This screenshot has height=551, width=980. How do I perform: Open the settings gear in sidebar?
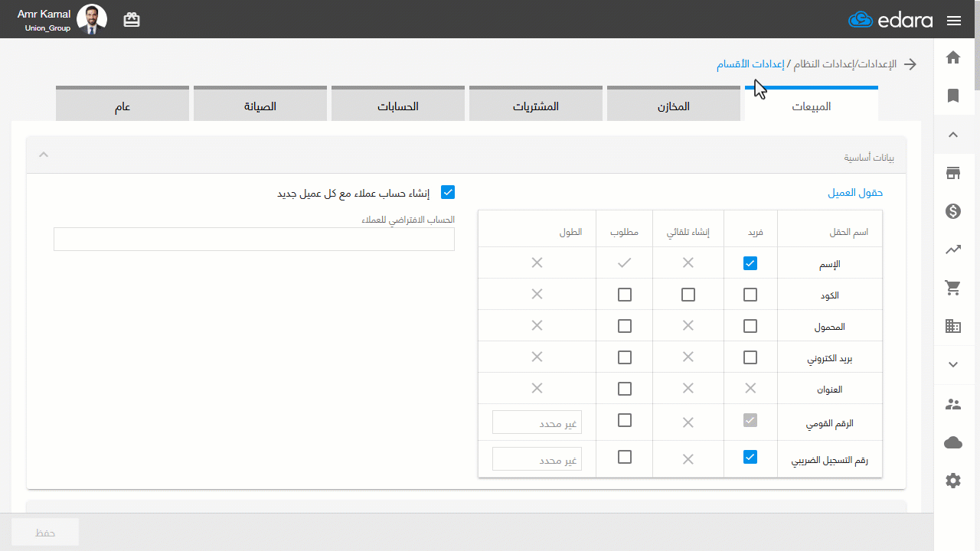tap(953, 481)
